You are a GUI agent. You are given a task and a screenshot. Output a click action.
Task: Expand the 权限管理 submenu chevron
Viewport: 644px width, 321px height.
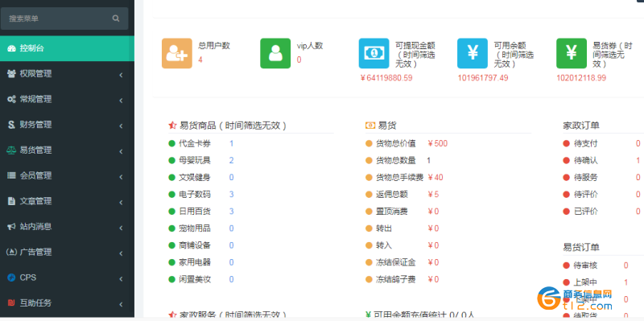coord(121,75)
